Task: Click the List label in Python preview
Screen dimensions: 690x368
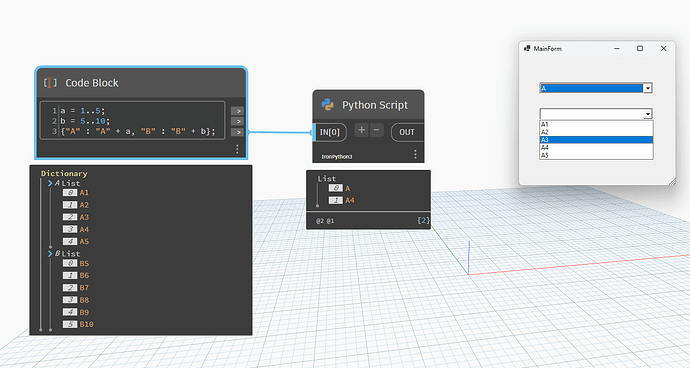Action: pyautogui.click(x=327, y=179)
